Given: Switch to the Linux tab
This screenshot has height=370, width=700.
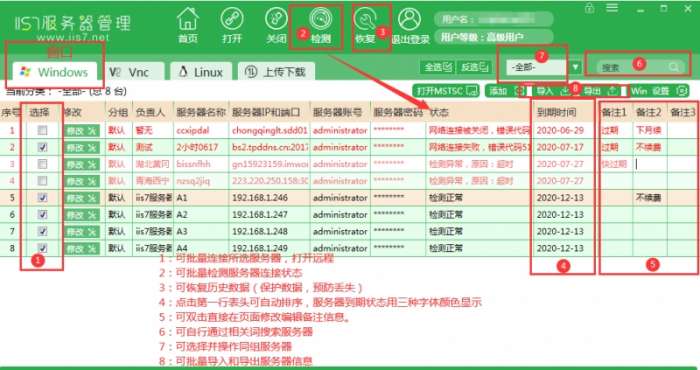Looking at the screenshot, I should point(201,72).
